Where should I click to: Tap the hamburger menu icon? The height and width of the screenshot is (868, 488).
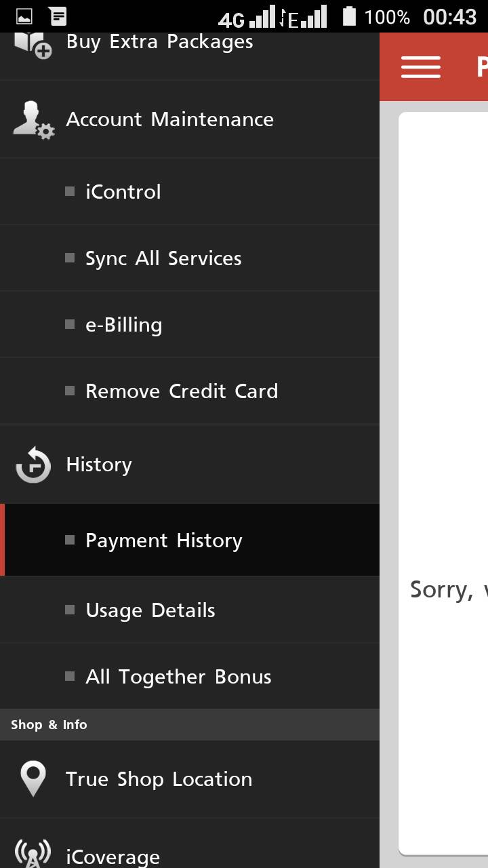point(421,67)
